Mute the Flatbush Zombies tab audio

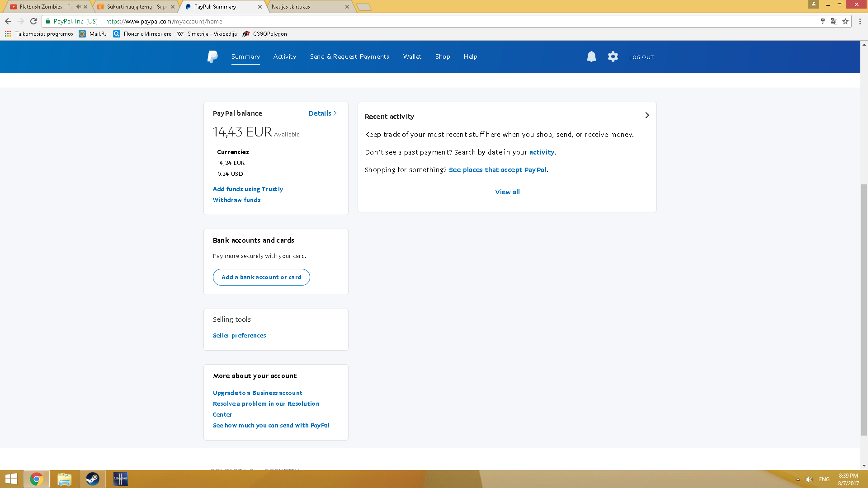(x=78, y=7)
